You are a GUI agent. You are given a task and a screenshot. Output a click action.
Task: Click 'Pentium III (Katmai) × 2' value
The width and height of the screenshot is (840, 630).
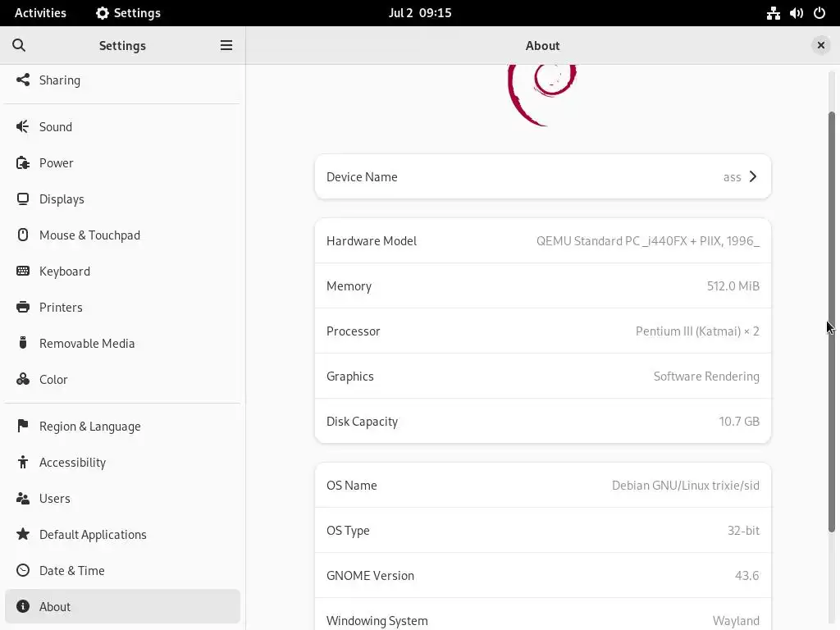pyautogui.click(x=697, y=331)
